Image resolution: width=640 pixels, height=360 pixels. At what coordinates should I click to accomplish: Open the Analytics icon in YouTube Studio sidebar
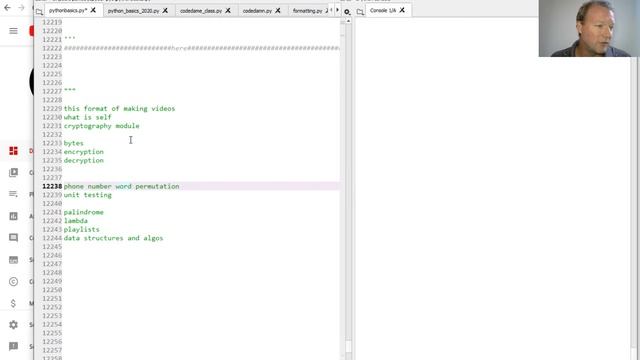tap(13, 216)
